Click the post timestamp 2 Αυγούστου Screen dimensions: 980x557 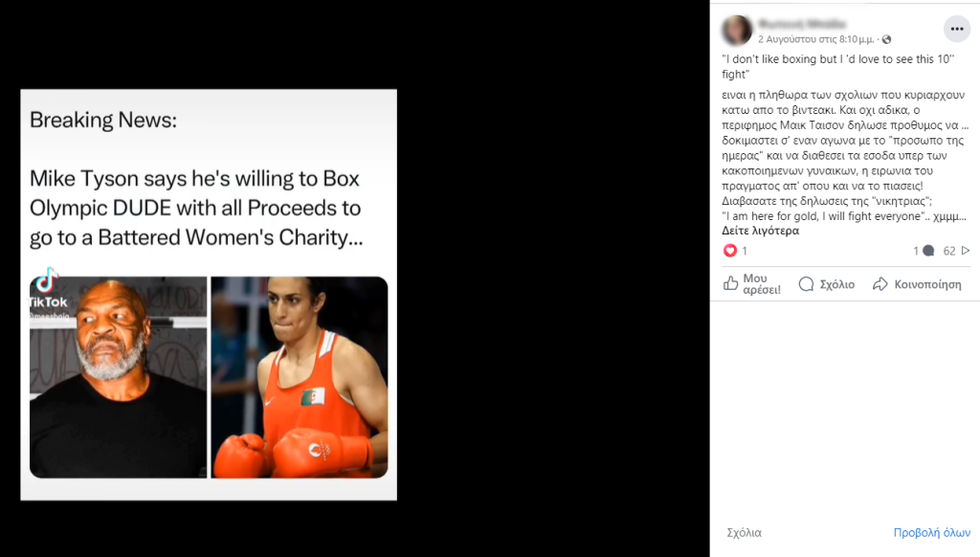coord(815,39)
